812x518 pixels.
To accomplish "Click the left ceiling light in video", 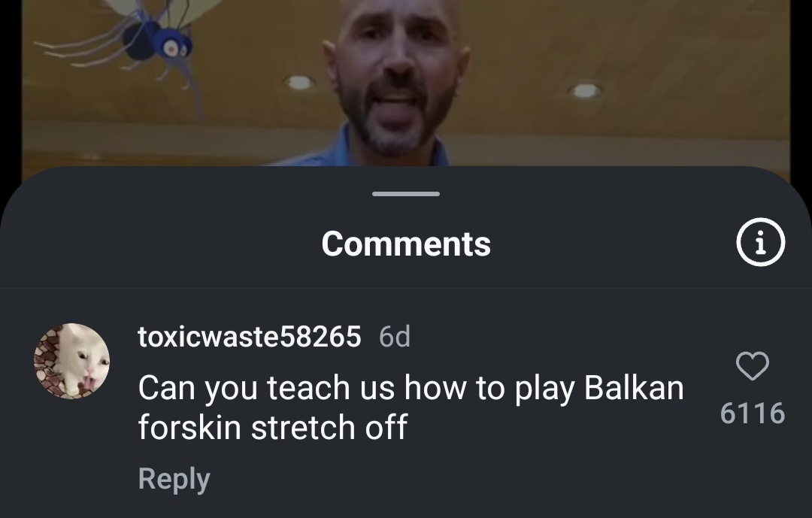I will 298,82.
